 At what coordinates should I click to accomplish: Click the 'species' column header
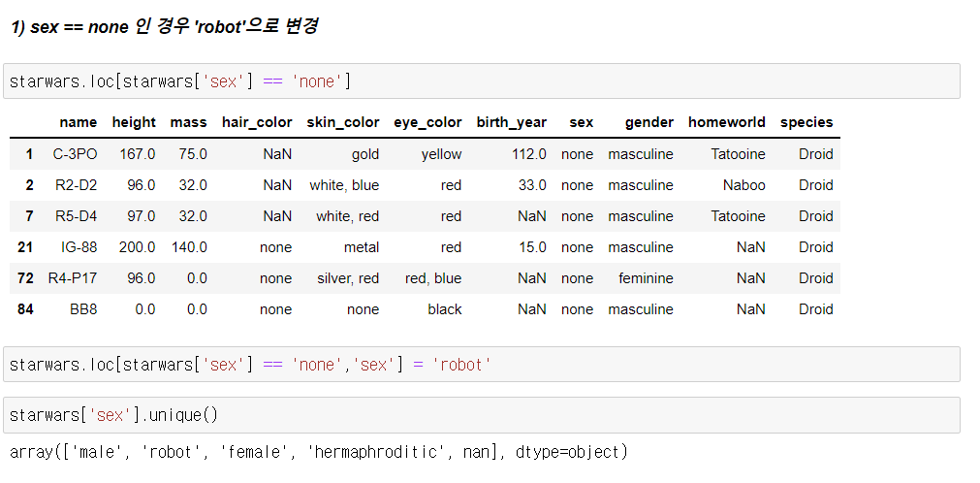[x=806, y=122]
